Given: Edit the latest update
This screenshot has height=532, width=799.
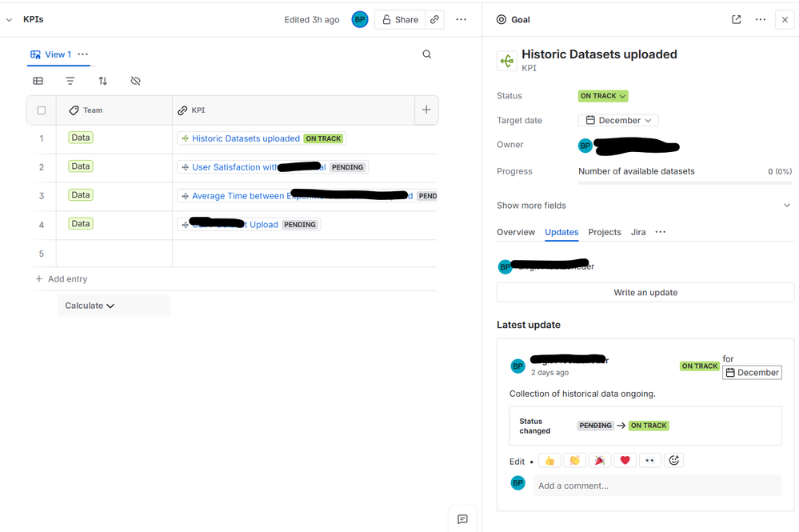Looking at the screenshot, I should (517, 462).
